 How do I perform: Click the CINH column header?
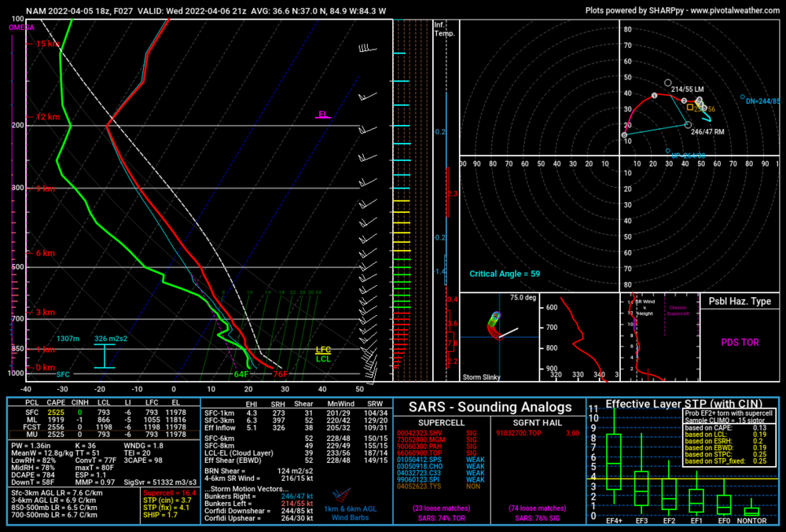coord(80,402)
